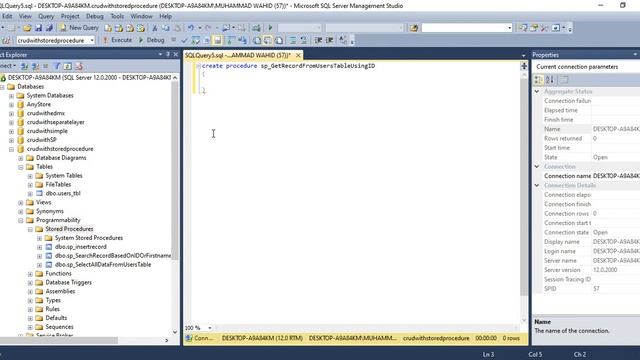Click the Undo arrow icon

[x=191, y=28]
